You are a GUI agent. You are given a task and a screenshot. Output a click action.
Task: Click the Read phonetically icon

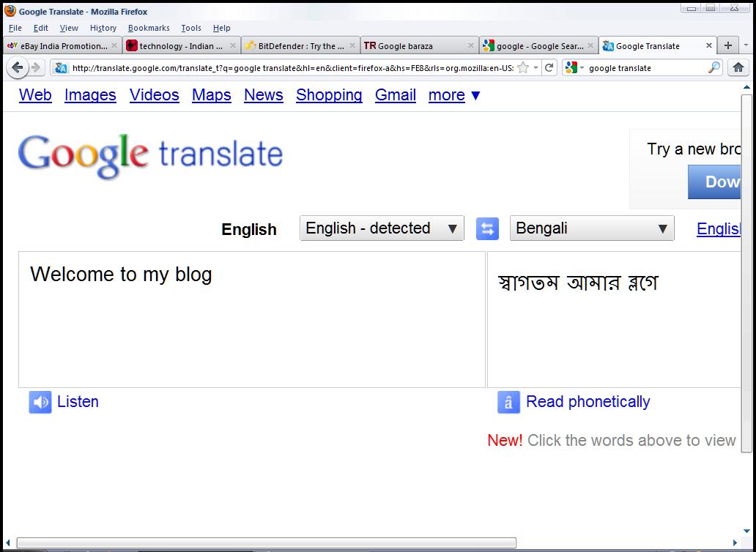(x=508, y=402)
